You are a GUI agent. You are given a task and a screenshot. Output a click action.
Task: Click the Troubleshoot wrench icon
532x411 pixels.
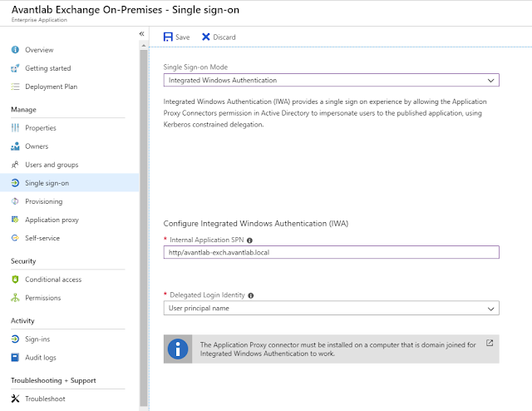coord(15,399)
